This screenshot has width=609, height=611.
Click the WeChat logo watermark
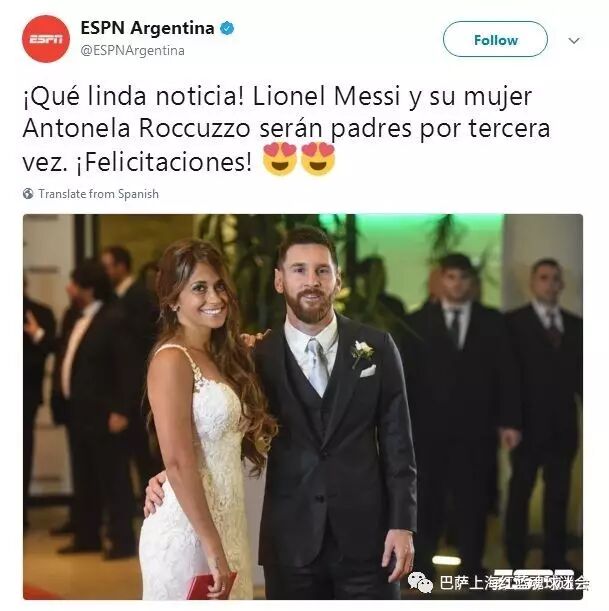tap(420, 582)
